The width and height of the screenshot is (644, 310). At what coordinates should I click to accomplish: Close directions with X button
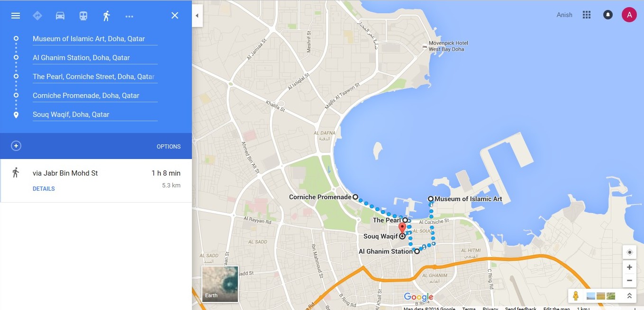[x=175, y=16]
